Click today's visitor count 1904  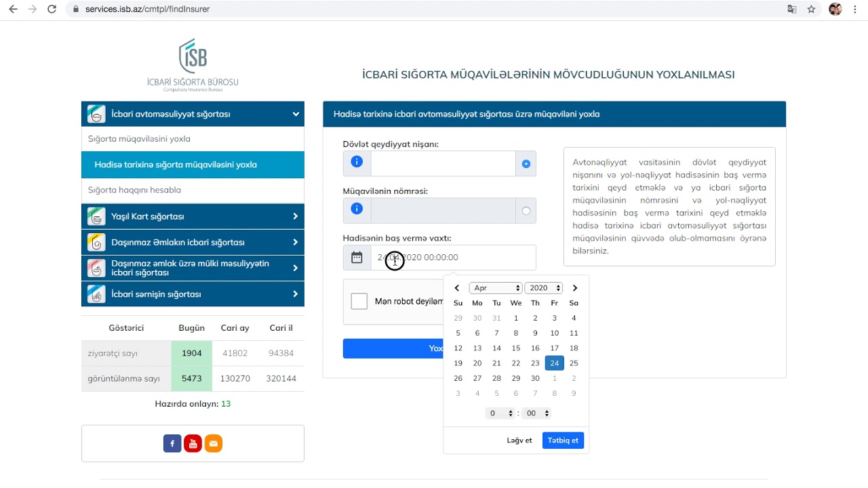(192, 353)
